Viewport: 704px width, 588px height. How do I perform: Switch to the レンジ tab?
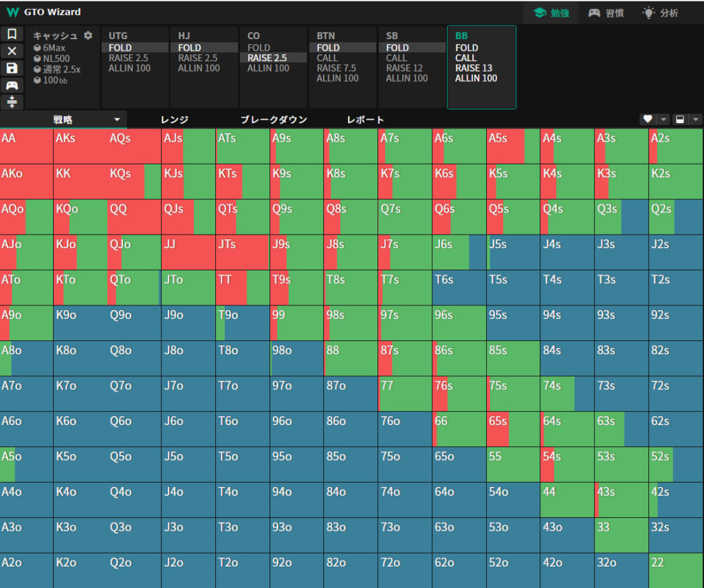click(175, 120)
